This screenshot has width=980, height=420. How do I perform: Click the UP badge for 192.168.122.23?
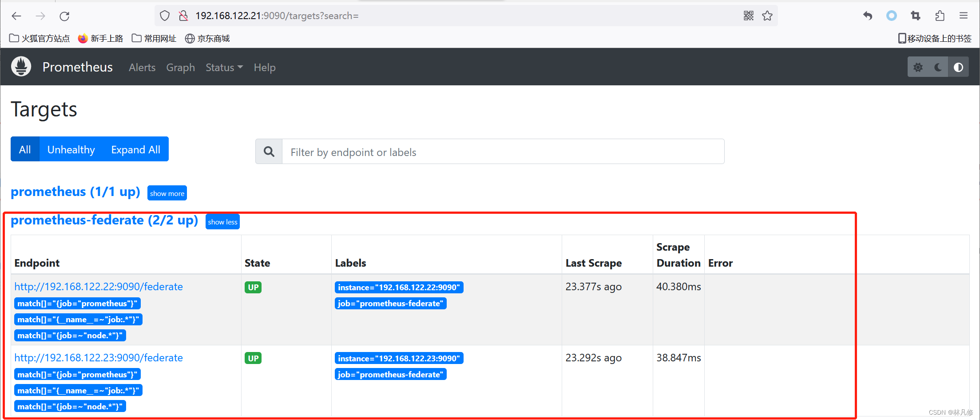point(253,359)
